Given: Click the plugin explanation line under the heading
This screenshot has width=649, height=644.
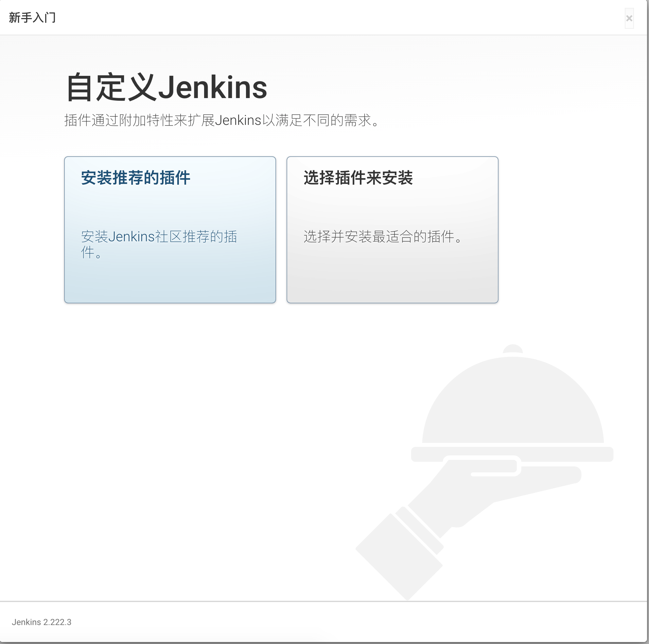Looking at the screenshot, I should [221, 121].
